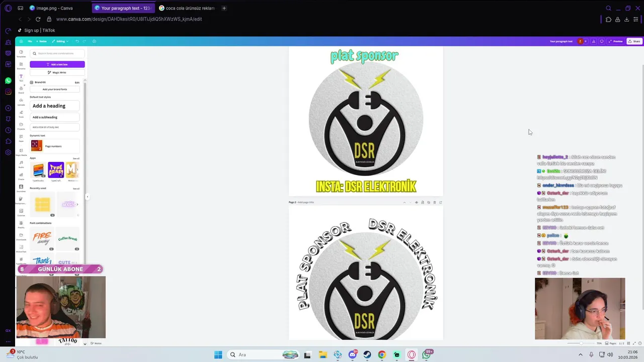Open the Tools panel in sidebar
Viewport: 644px width, 362px height.
click(21, 114)
